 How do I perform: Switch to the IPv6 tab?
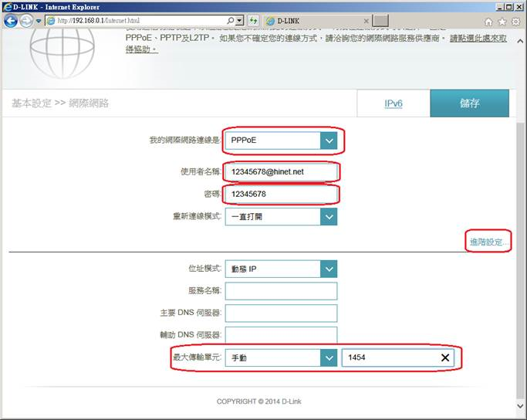click(x=394, y=103)
